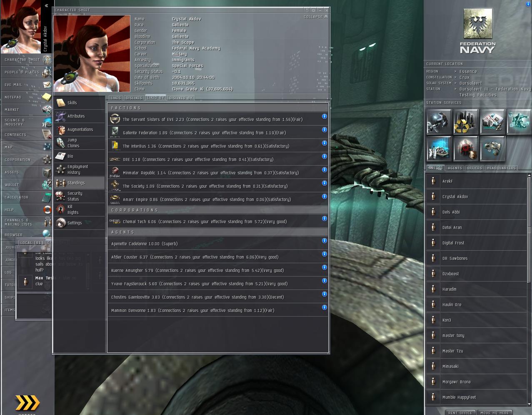Viewport: 532px width, 415px height.
Task: Select the Minmatar Republic standing row
Action: [217, 173]
